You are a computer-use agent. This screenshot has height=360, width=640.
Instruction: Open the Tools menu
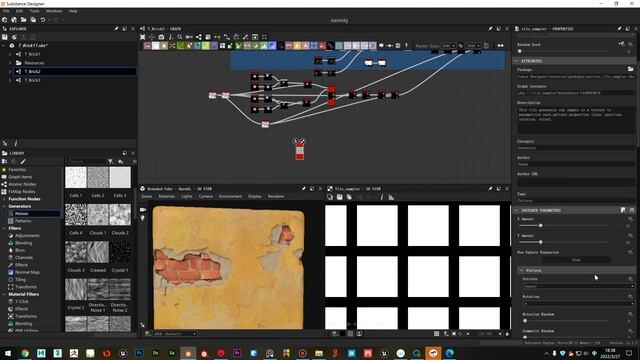tap(35, 11)
